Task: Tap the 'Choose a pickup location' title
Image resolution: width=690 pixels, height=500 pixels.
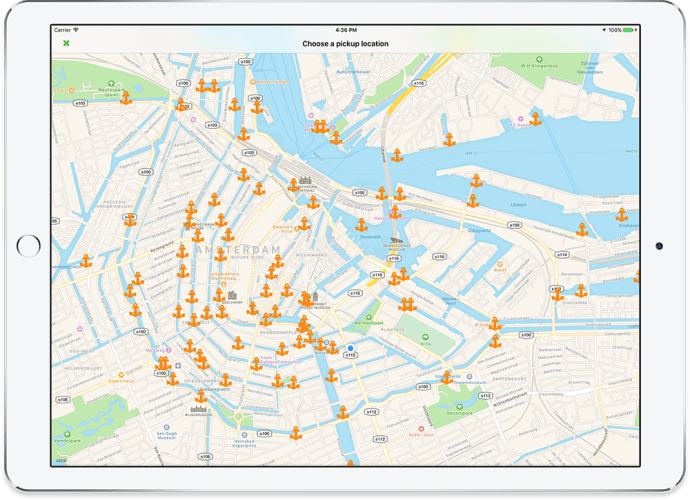Action: pyautogui.click(x=345, y=44)
